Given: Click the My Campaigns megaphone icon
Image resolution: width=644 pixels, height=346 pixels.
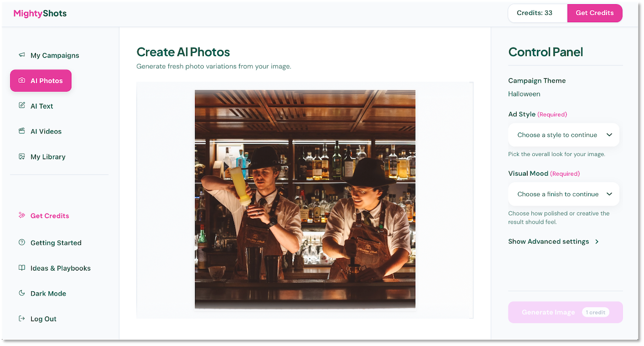Looking at the screenshot, I should click(21, 55).
